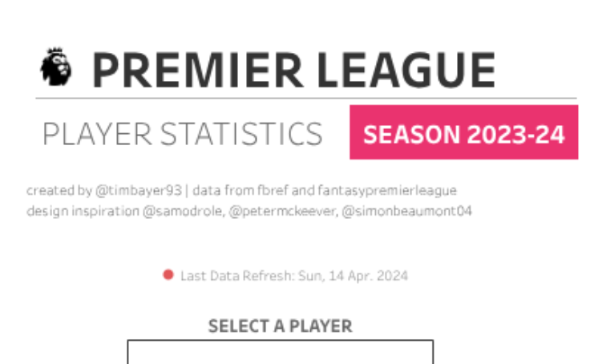The height and width of the screenshot is (364, 590).
Task: Click the pink SEASON 2023-24 badge
Action: (x=463, y=133)
